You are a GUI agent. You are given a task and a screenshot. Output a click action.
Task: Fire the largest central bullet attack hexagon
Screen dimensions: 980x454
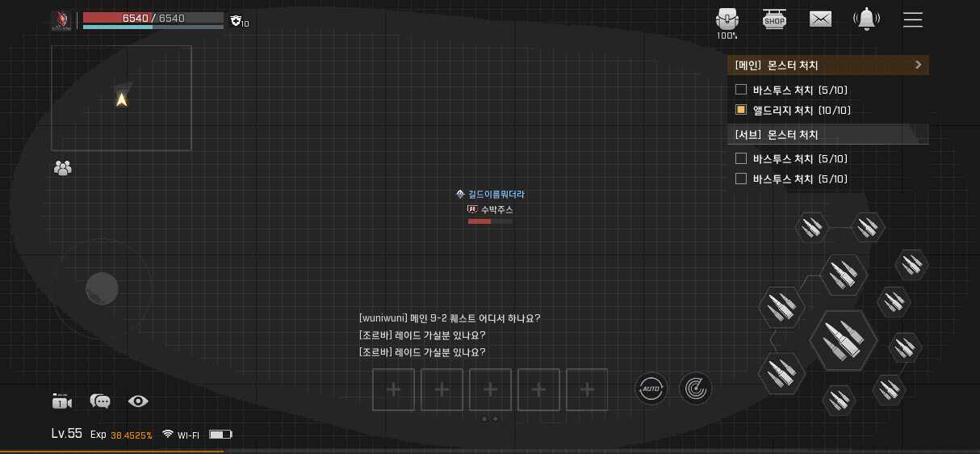(844, 340)
